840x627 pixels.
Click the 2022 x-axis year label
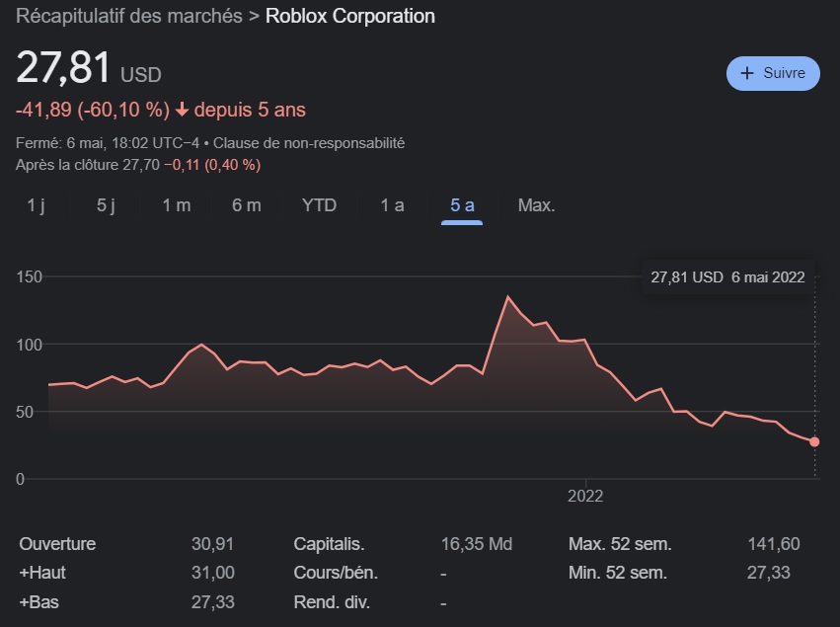coord(585,497)
